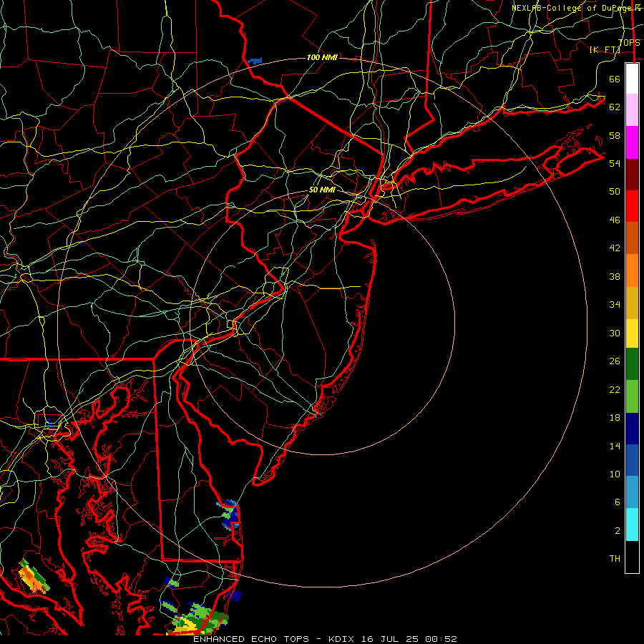Click the magenta swatch on the color scale

pos(632,142)
